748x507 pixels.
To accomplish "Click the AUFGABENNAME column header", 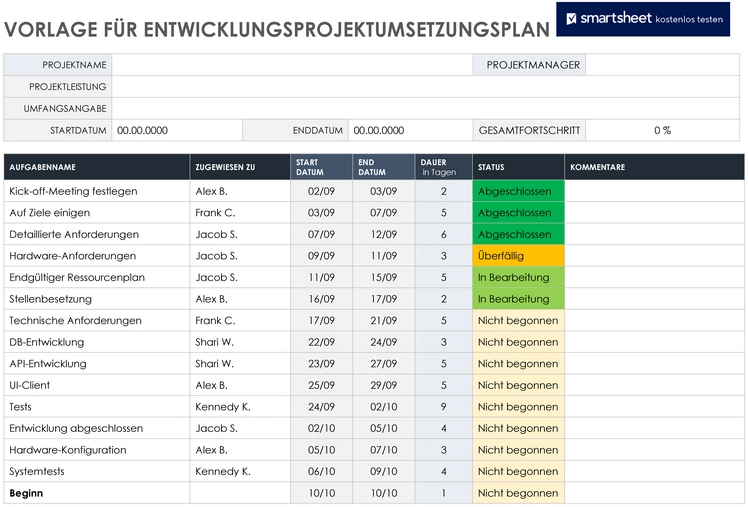I will [x=97, y=167].
